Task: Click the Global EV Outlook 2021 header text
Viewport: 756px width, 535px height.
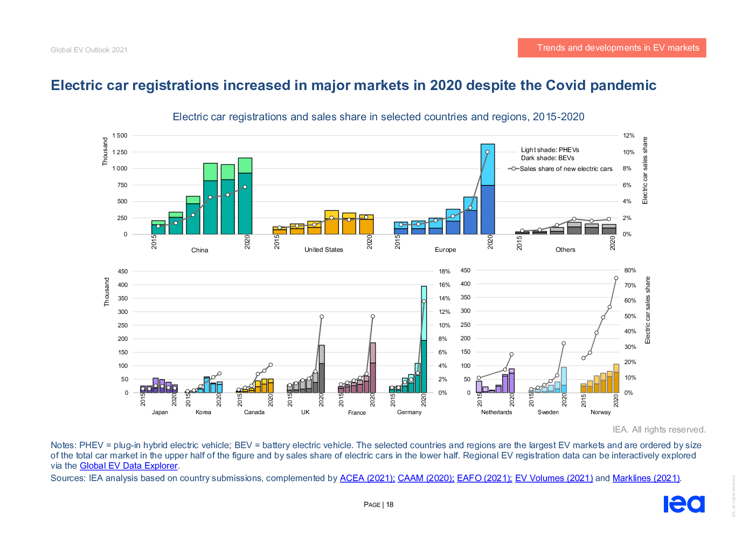Action: 89,50
